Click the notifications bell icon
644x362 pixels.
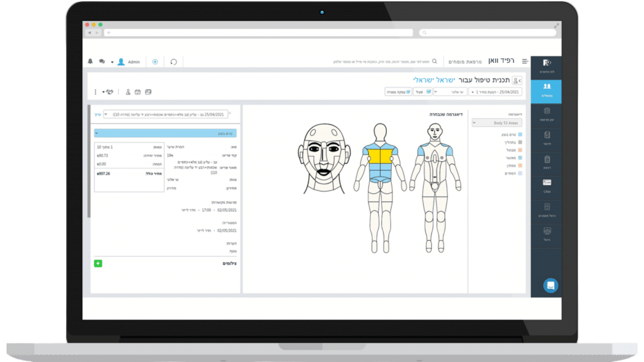pos(90,61)
